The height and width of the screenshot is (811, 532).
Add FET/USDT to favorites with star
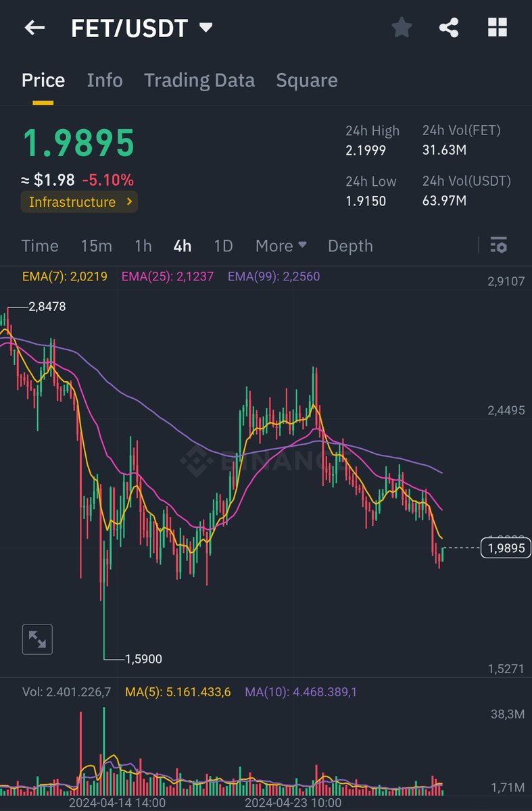coord(402,28)
